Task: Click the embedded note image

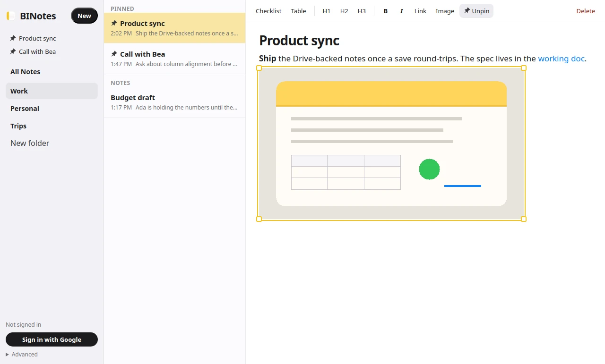Action: click(391, 144)
